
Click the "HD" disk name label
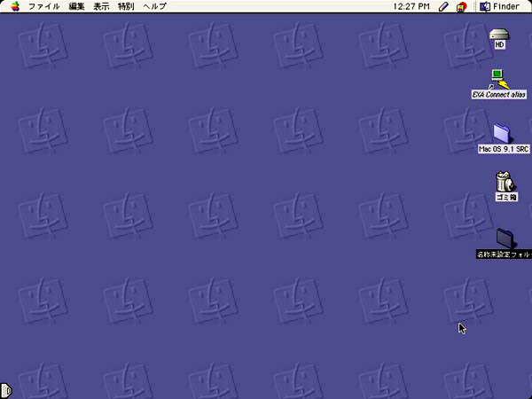click(499, 44)
